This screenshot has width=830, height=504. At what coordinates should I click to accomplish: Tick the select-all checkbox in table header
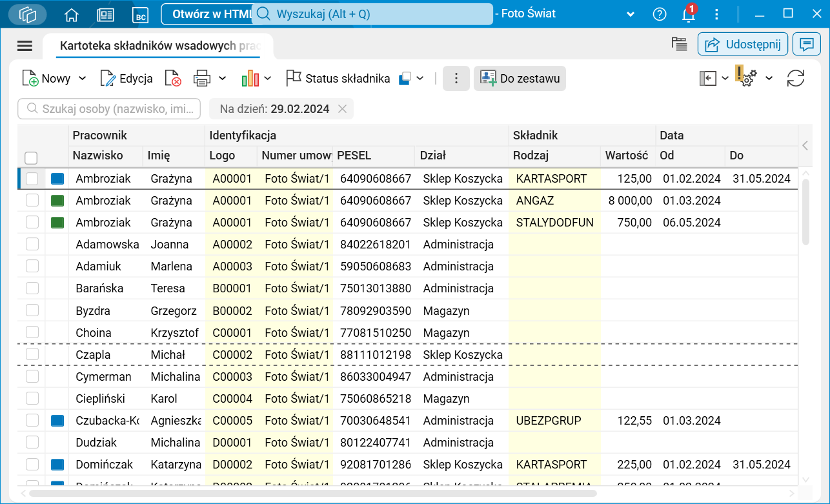[31, 157]
